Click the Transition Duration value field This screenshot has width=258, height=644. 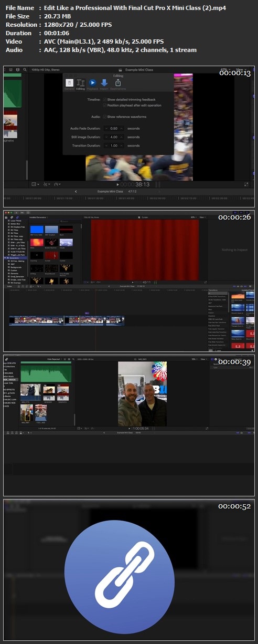[x=113, y=146]
